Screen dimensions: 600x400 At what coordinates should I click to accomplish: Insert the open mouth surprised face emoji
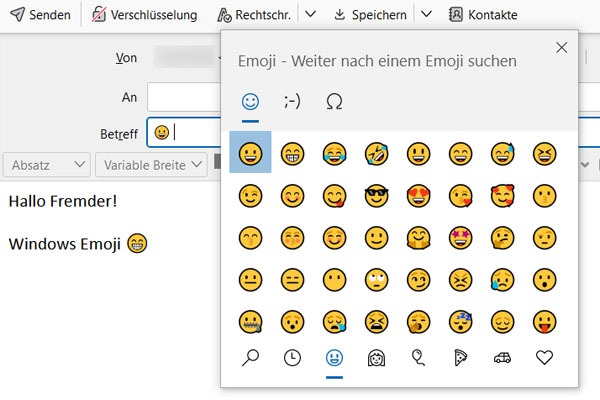coord(545,280)
